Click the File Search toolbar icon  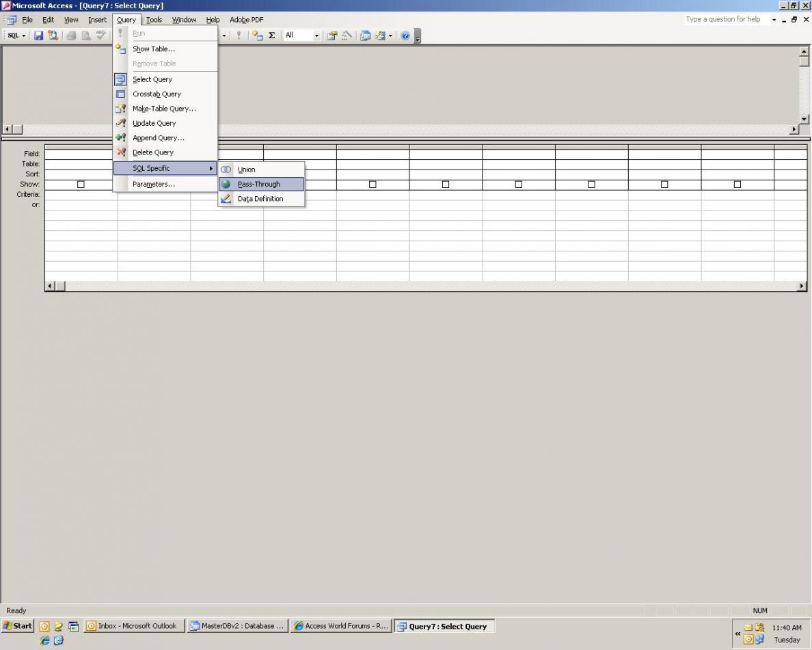[53, 36]
